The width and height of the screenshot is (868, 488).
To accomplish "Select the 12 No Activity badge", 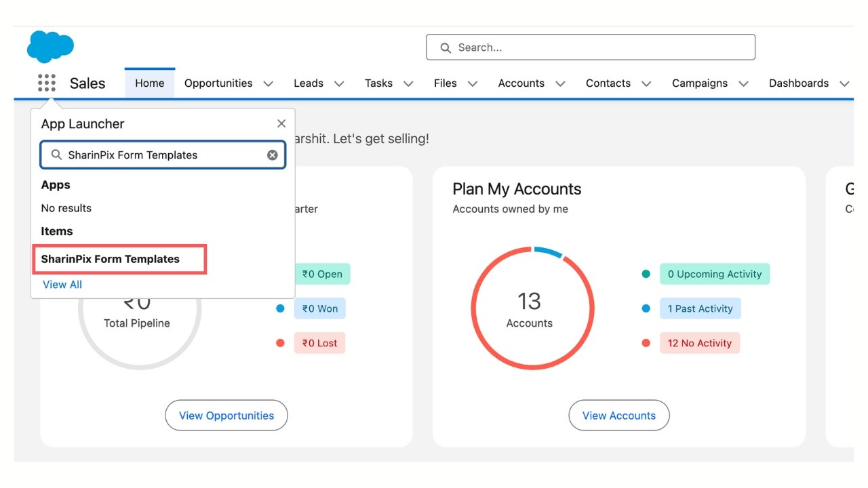I will pyautogui.click(x=700, y=343).
